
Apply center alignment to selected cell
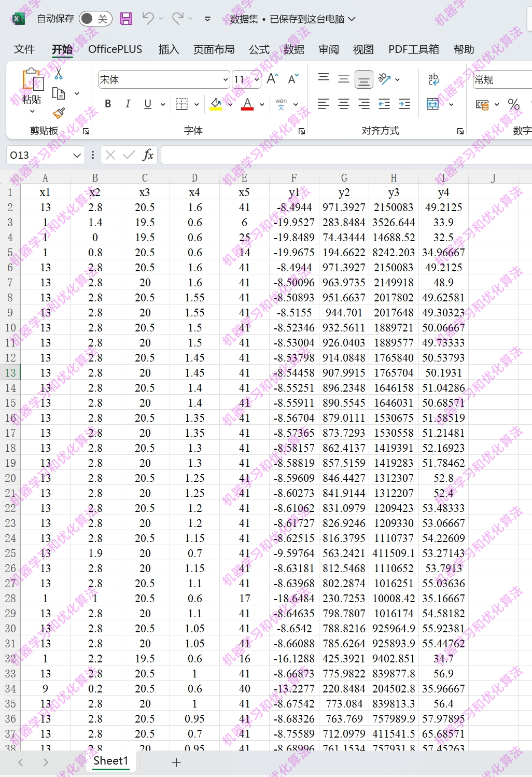(x=343, y=104)
